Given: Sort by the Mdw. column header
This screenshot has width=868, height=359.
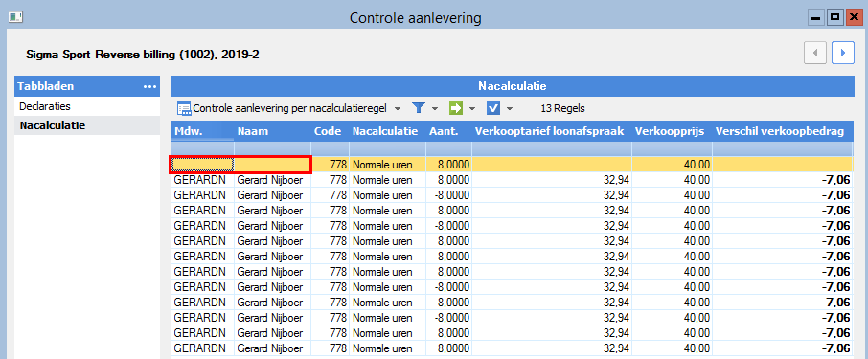Looking at the screenshot, I should (202, 132).
